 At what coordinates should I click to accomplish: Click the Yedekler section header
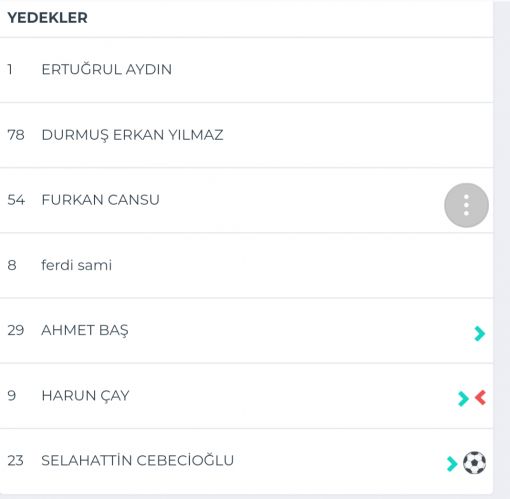(x=48, y=18)
